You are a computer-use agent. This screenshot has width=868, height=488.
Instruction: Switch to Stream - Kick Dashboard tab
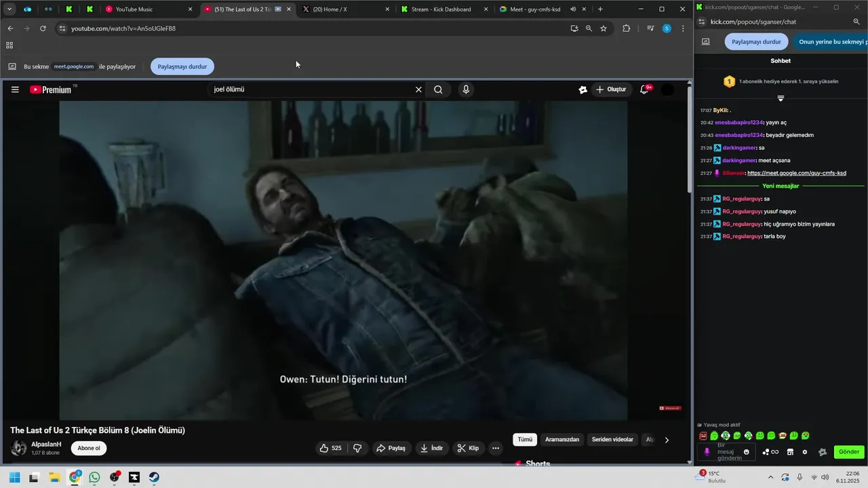pos(444,9)
